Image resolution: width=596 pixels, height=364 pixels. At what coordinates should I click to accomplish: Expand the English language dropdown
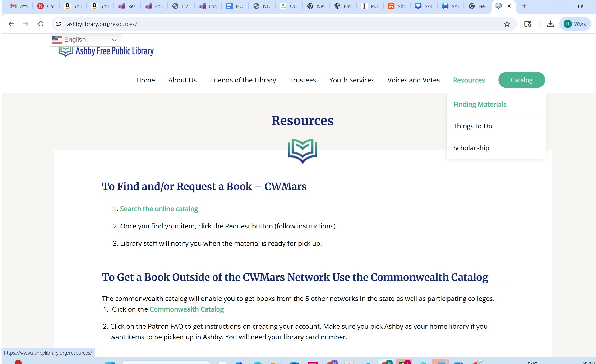[85, 40]
